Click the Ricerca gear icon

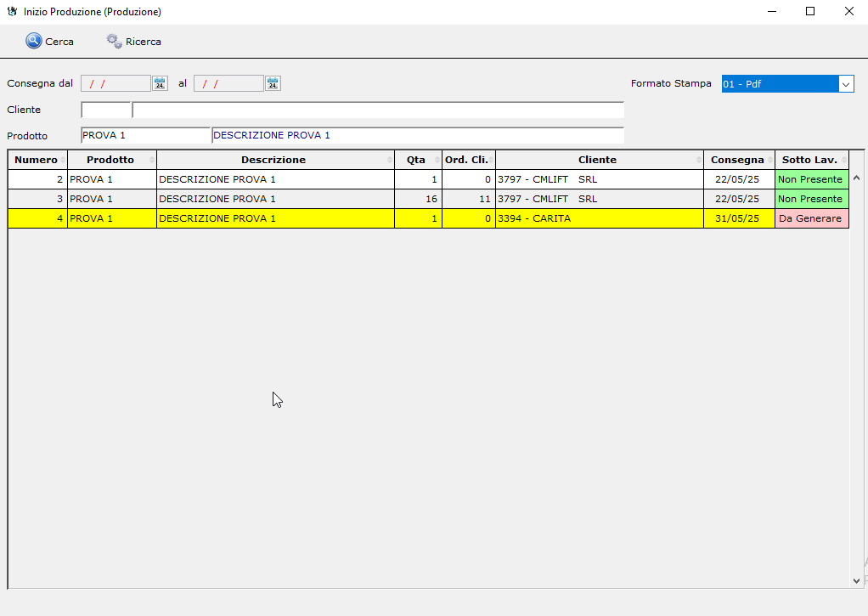click(114, 41)
